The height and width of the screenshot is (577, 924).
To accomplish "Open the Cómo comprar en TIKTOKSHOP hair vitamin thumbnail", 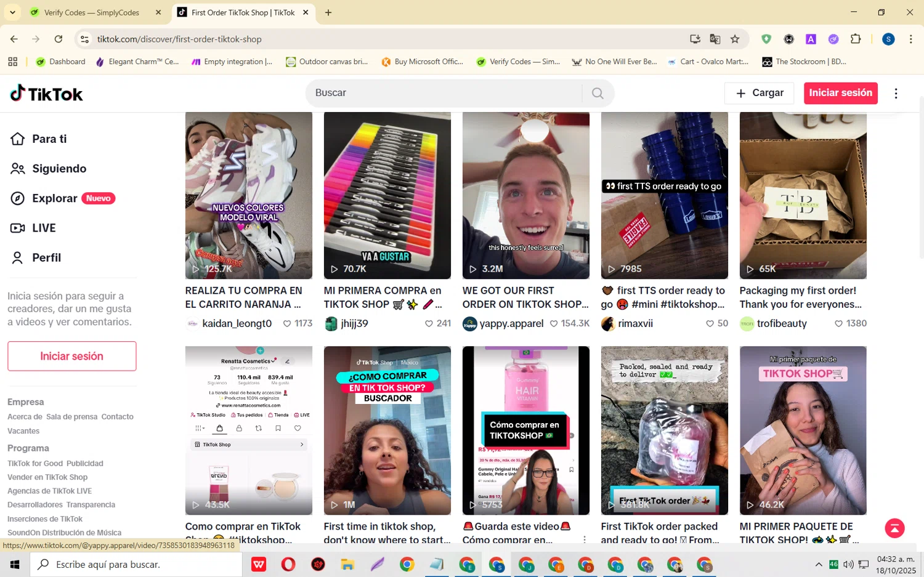I will [526, 430].
